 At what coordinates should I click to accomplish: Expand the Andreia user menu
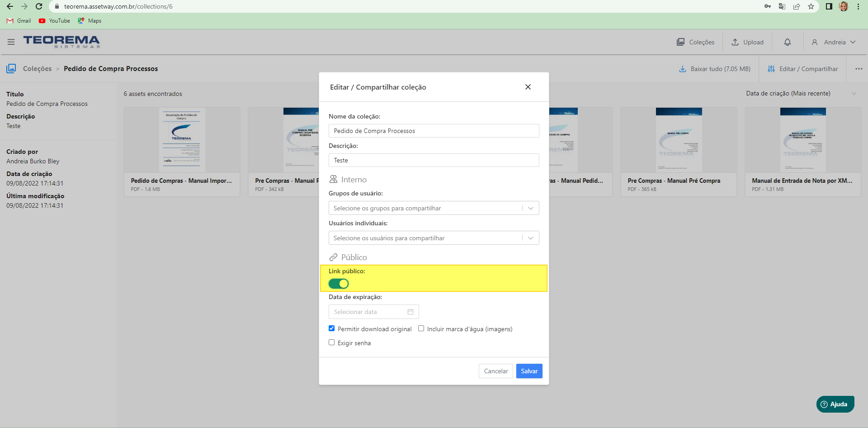pyautogui.click(x=834, y=42)
